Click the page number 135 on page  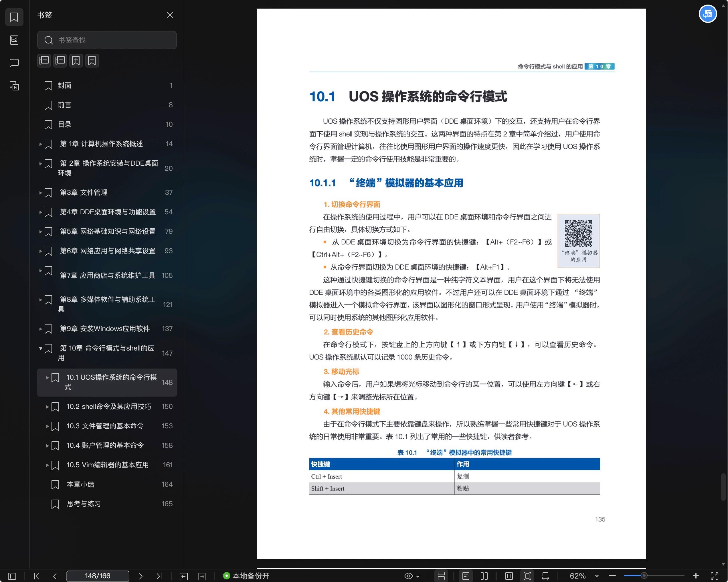[x=600, y=519]
